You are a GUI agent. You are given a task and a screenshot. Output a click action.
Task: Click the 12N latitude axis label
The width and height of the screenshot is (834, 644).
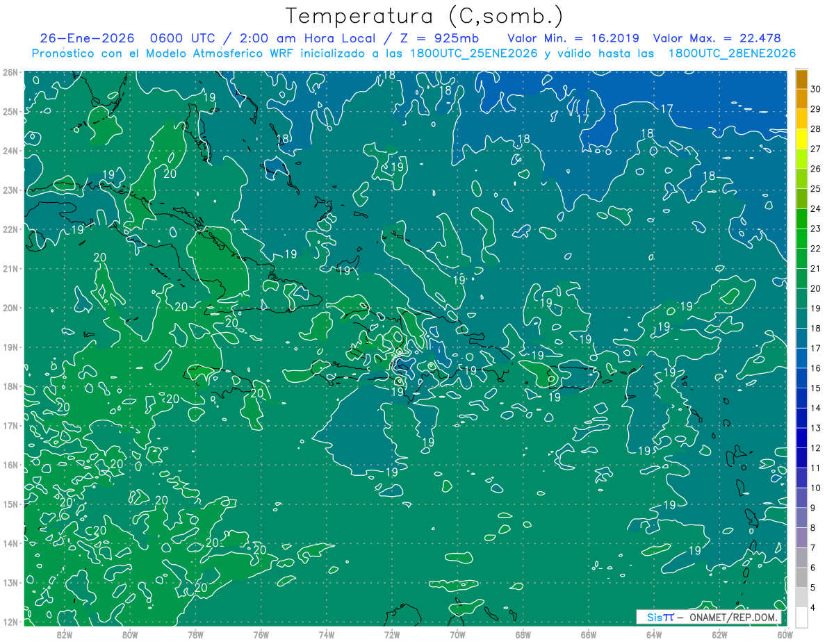point(10,622)
